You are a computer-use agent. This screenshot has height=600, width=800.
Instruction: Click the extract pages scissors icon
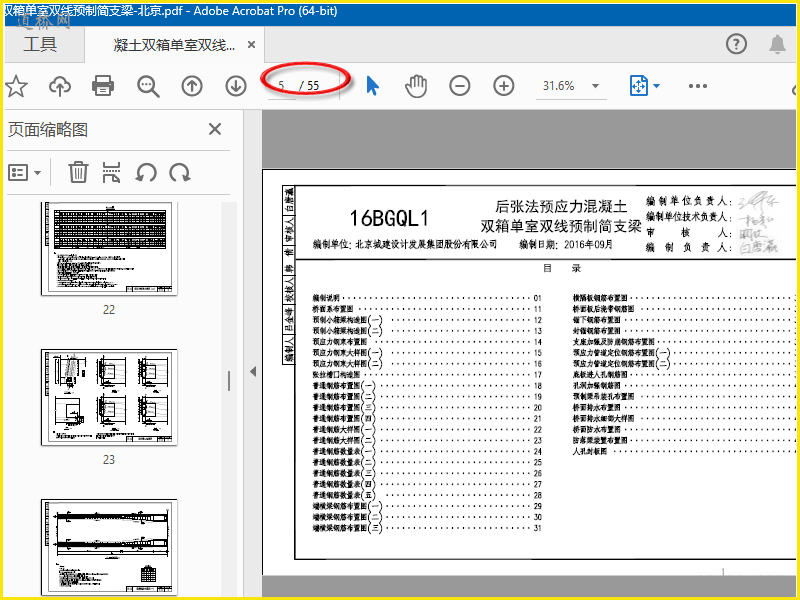pyautogui.click(x=111, y=172)
